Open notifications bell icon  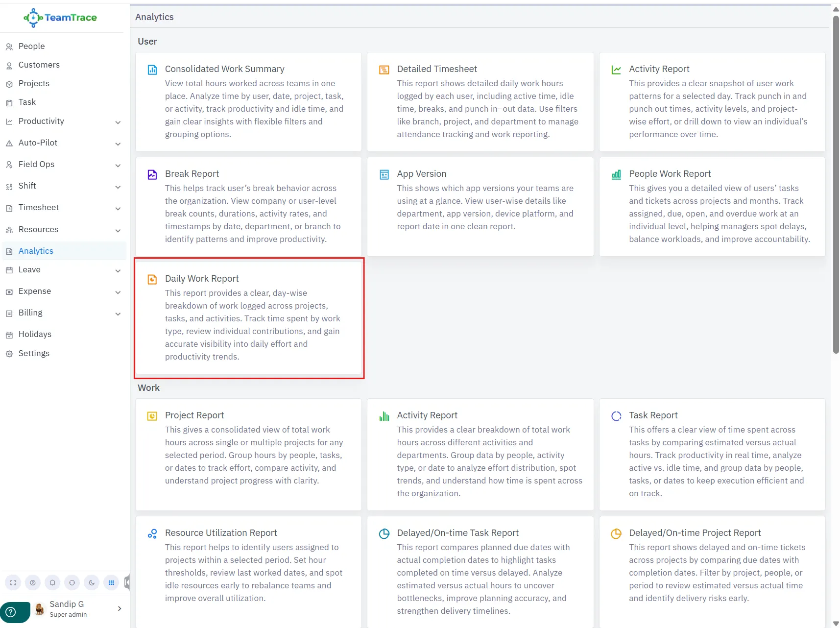(x=52, y=582)
